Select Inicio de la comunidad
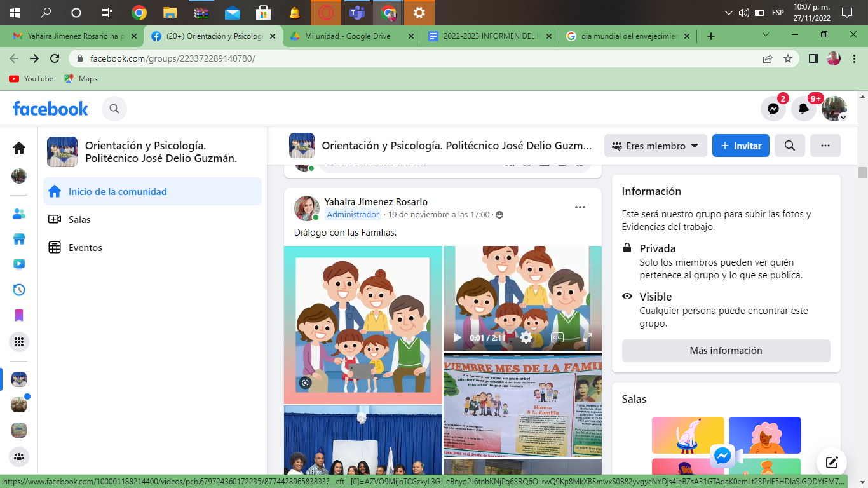 153,191
